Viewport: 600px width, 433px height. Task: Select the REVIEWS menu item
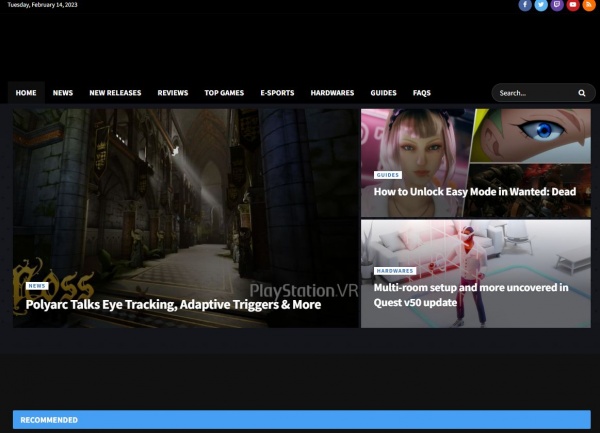173,93
